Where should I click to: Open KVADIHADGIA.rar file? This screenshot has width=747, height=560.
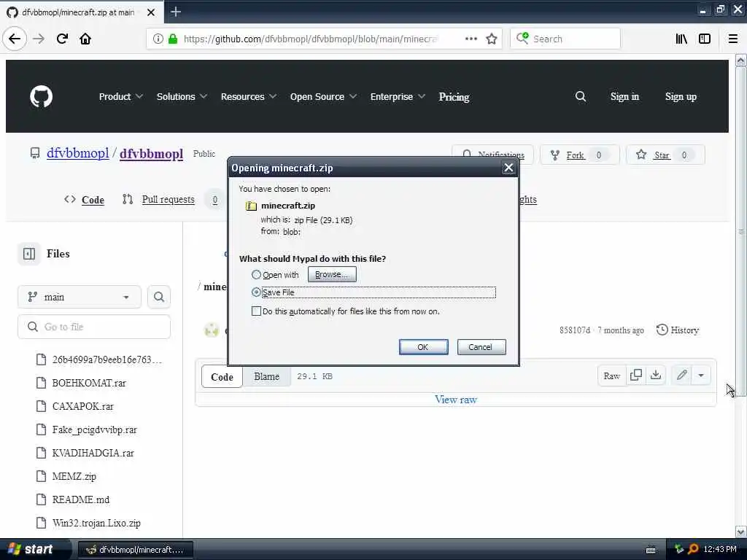click(93, 453)
